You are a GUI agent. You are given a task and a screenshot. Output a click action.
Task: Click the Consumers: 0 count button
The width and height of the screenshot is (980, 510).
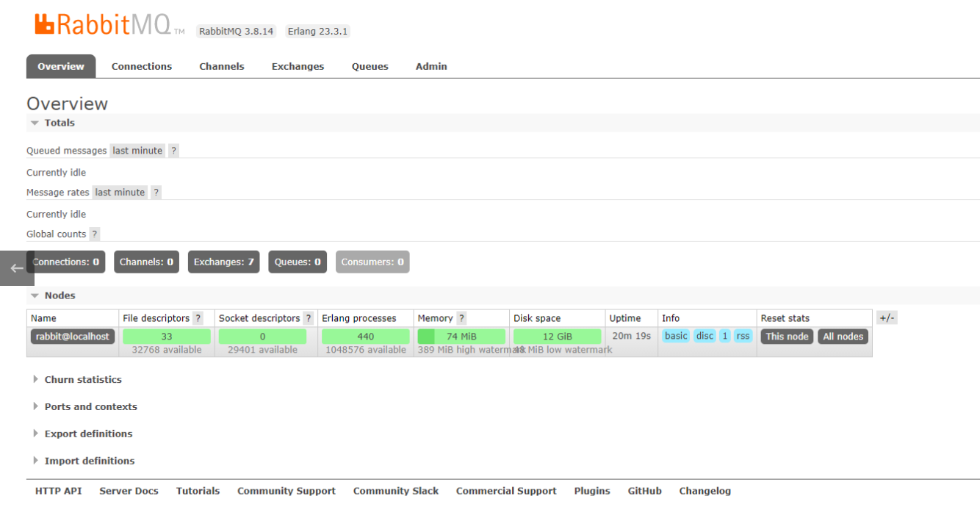(x=372, y=262)
